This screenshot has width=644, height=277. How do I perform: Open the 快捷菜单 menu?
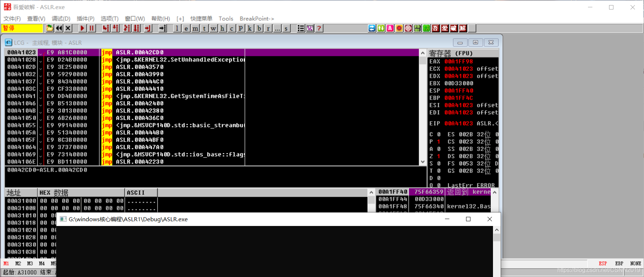[201, 19]
